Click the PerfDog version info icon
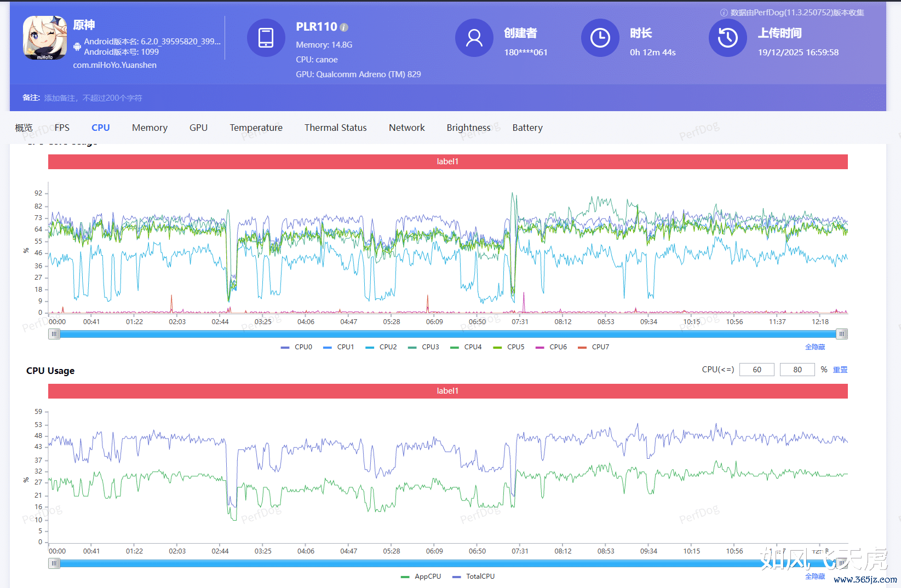The width and height of the screenshot is (901, 588). pos(724,13)
